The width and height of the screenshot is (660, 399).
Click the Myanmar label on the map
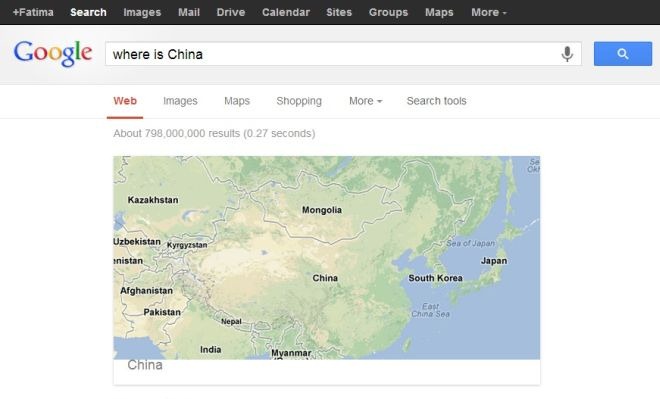click(x=291, y=353)
